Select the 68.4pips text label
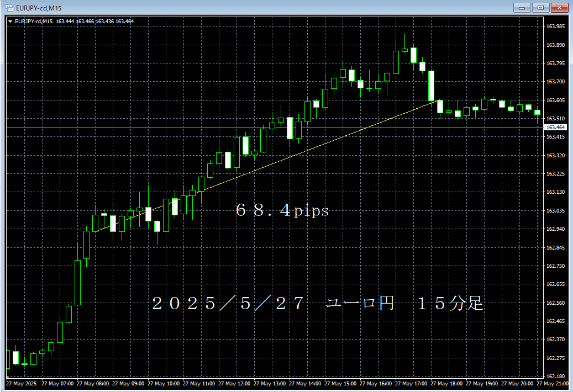 pos(282,210)
